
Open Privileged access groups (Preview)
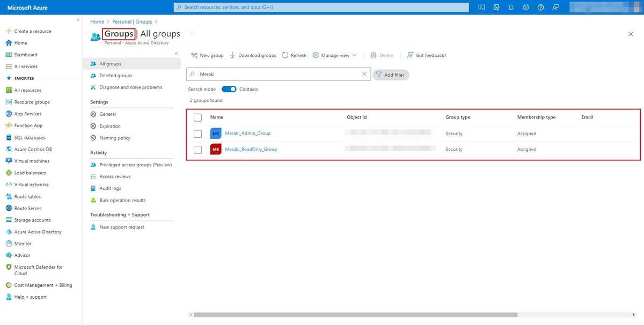pos(132,165)
